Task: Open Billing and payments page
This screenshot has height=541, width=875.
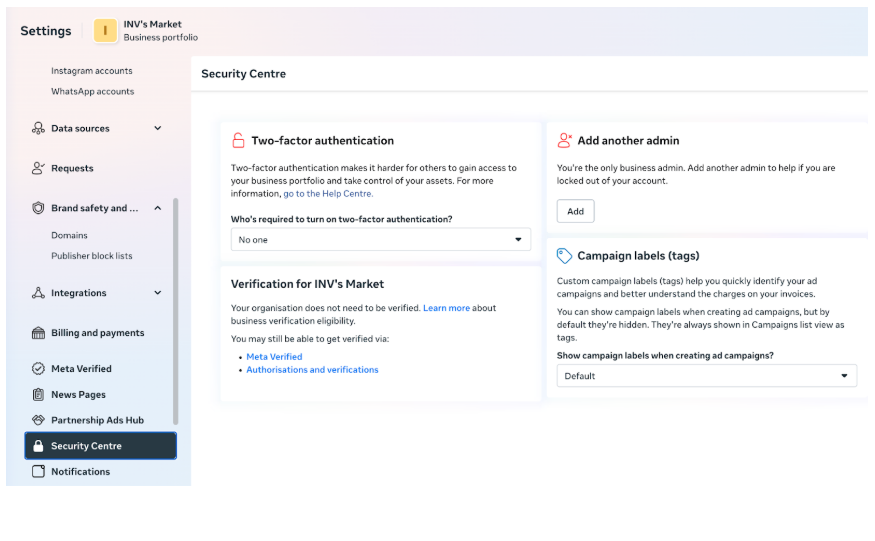Action: 98,333
